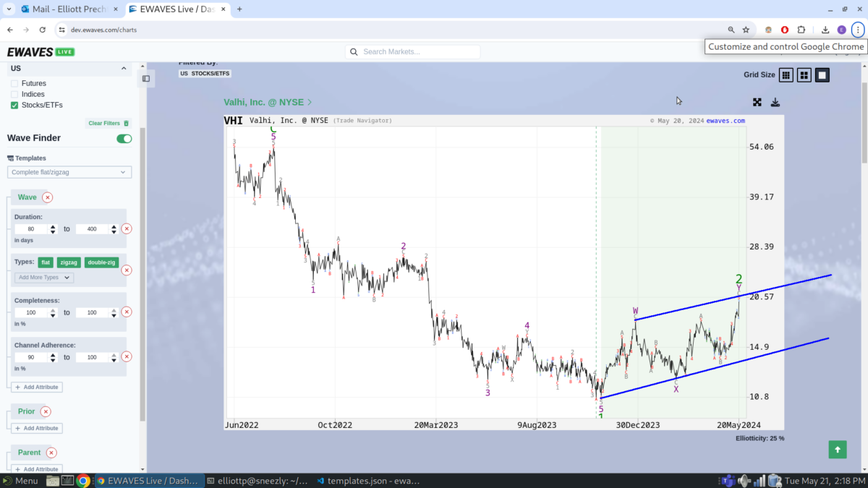
Task: Select the 3x3 grid size icon
Action: coord(786,75)
